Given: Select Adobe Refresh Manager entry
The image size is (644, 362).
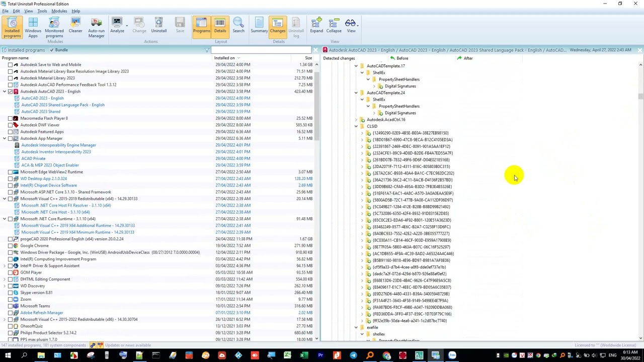Looking at the screenshot, I should 42,313.
